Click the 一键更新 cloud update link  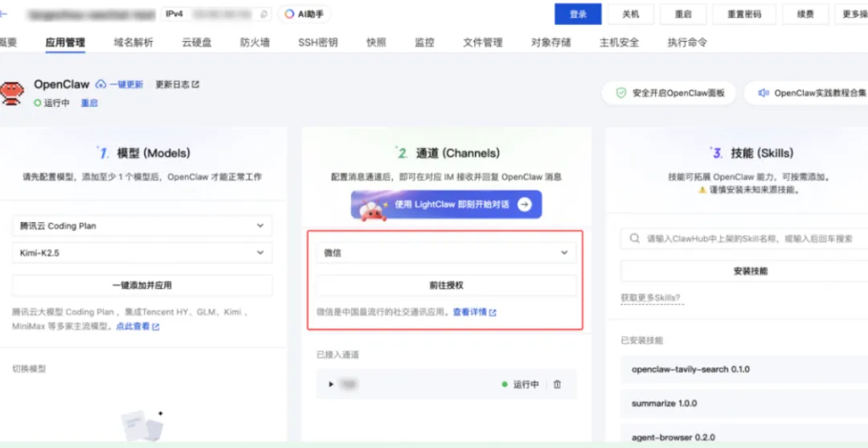[120, 84]
